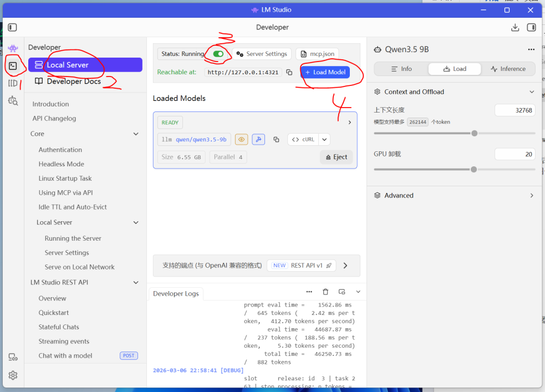Open Streaming events docs page
The image size is (545, 392).
click(x=64, y=341)
